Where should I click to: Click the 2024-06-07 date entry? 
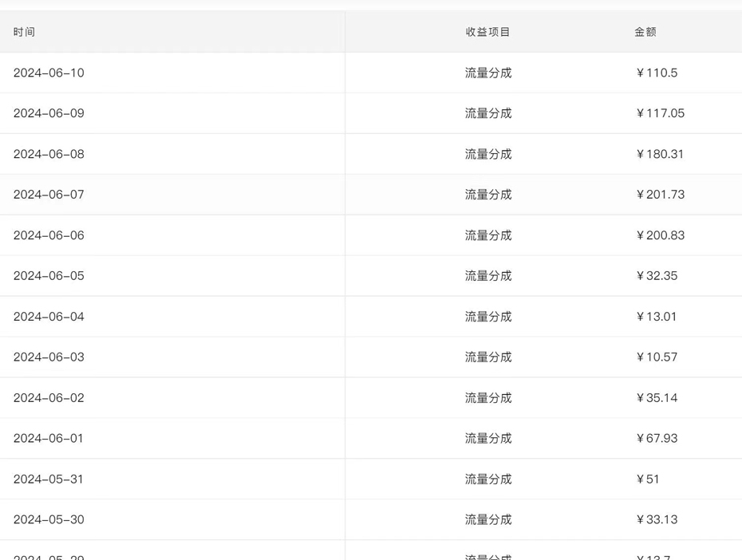pos(49,195)
